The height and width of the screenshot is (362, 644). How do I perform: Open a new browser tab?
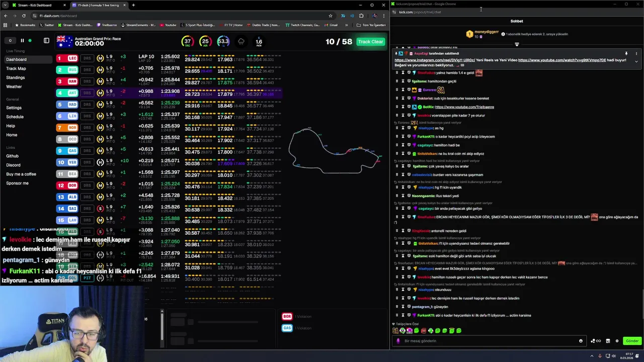(x=133, y=5)
